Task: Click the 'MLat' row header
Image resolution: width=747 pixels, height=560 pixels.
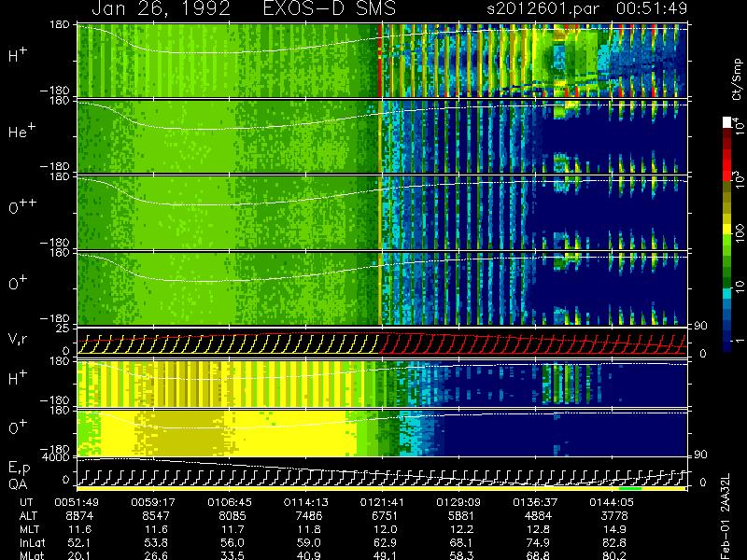Action: 32,555
